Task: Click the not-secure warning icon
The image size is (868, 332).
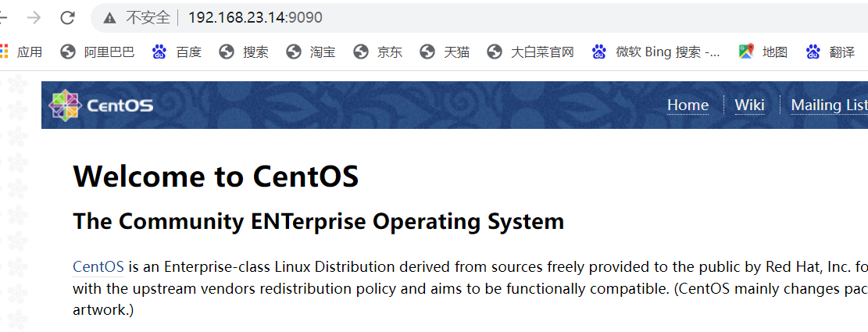Action: pyautogui.click(x=110, y=17)
